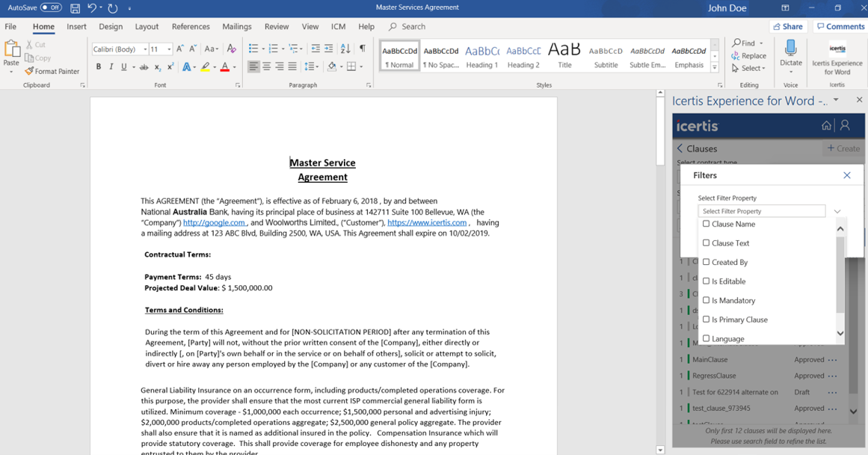Click the show paragraph marks icon
Image resolution: width=868 pixels, height=455 pixels.
(363, 49)
